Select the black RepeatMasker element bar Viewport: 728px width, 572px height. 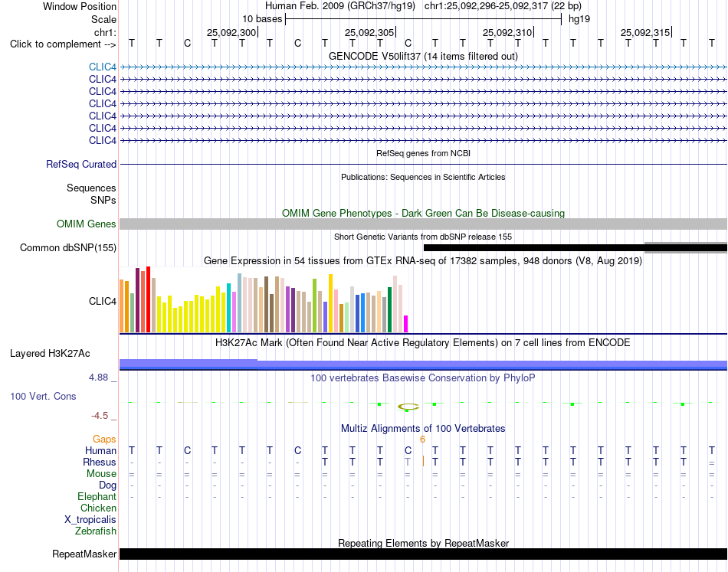[423, 554]
